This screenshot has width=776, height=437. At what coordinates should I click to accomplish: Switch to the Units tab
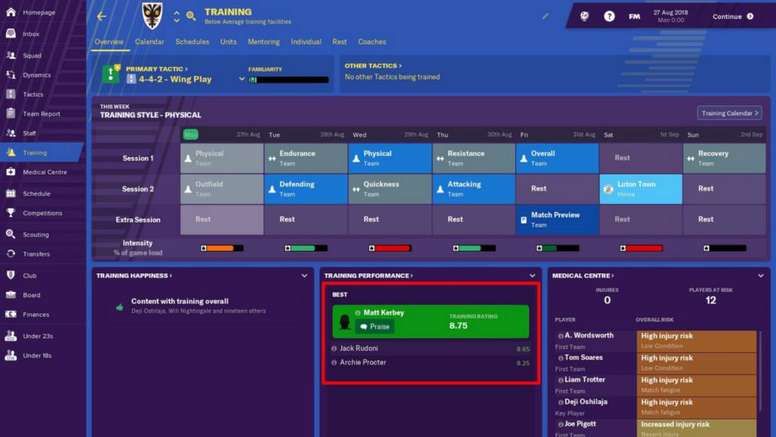(228, 42)
